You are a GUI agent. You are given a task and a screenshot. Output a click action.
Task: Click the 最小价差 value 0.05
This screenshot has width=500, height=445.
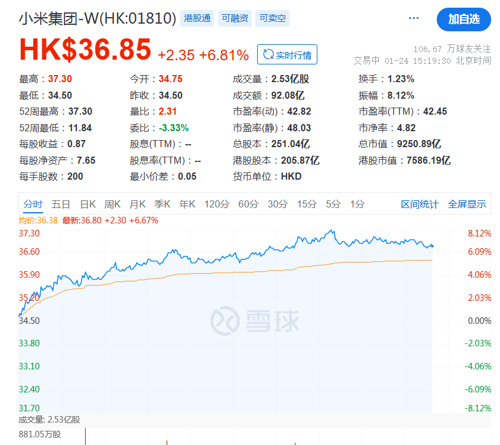(x=187, y=176)
